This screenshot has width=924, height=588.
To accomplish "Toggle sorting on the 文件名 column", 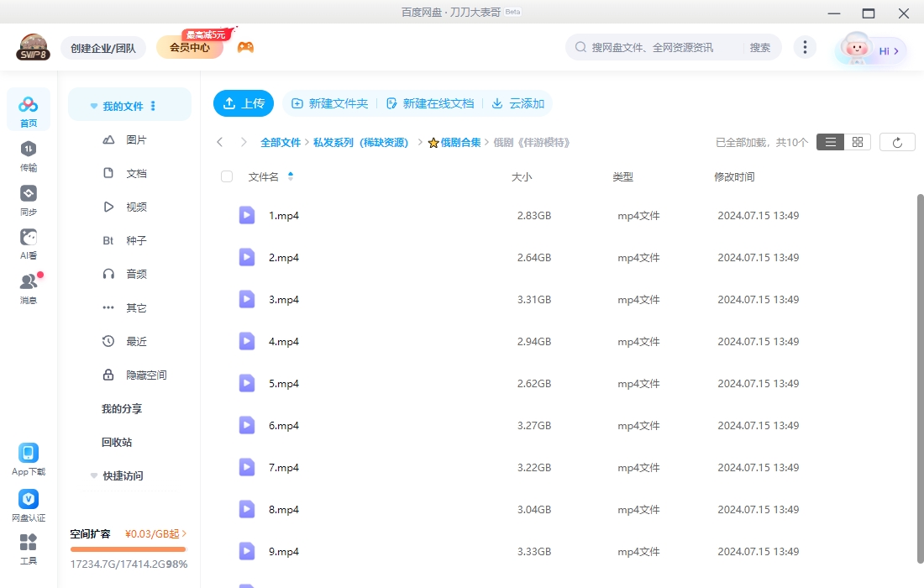I will pyautogui.click(x=290, y=176).
